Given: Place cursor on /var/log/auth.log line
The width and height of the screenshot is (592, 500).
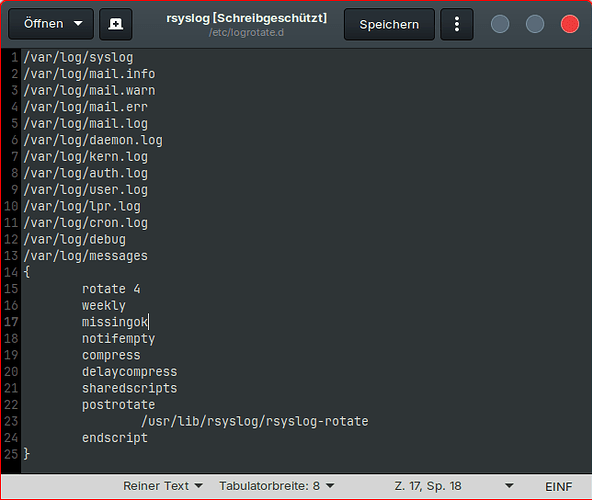Looking at the screenshot, I should click(x=85, y=174).
